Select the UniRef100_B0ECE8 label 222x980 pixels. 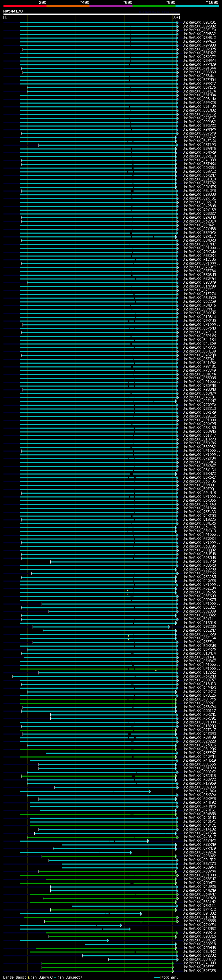pos(199,971)
